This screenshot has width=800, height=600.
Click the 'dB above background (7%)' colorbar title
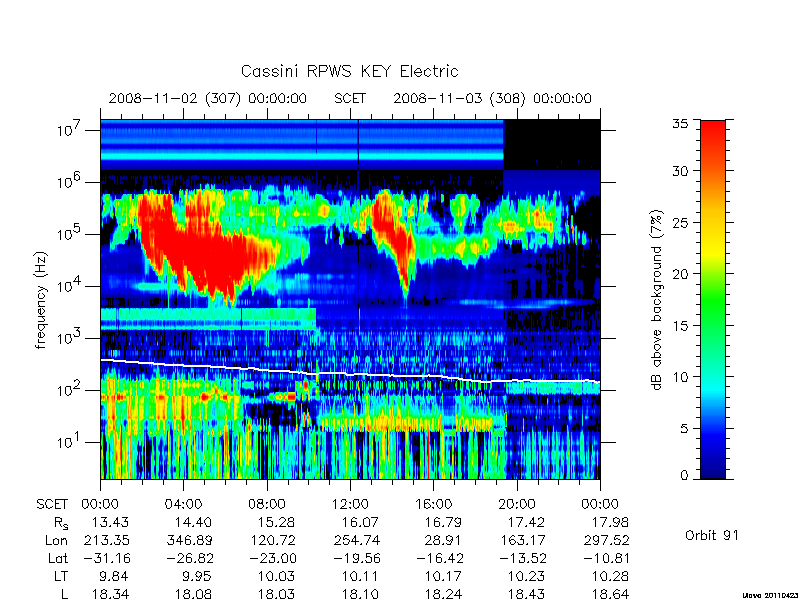tap(658, 300)
